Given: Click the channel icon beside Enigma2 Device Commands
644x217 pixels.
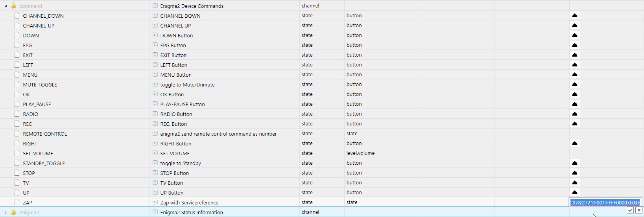Looking at the screenshot, I should click(155, 6).
